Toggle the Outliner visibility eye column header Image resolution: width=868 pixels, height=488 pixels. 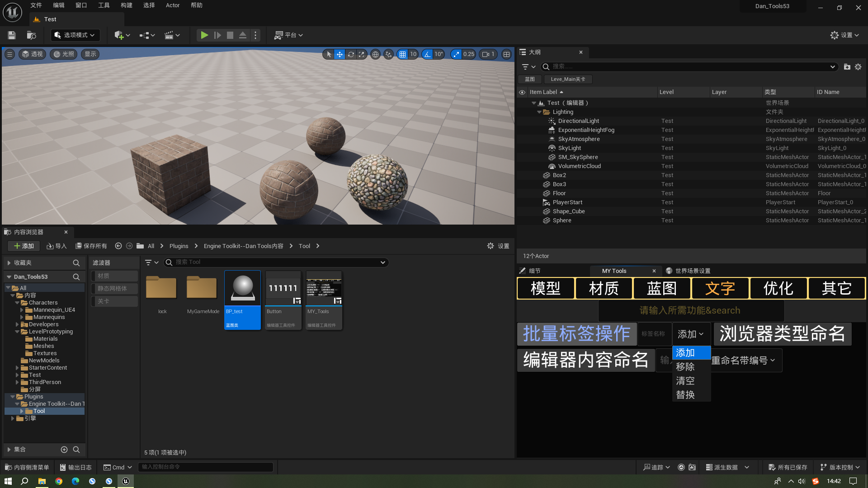(522, 92)
